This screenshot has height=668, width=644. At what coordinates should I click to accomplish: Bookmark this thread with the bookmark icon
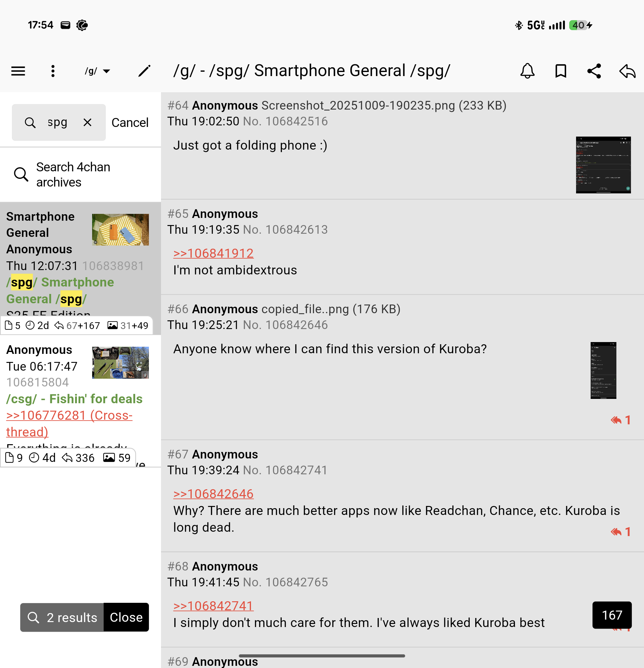tap(561, 71)
